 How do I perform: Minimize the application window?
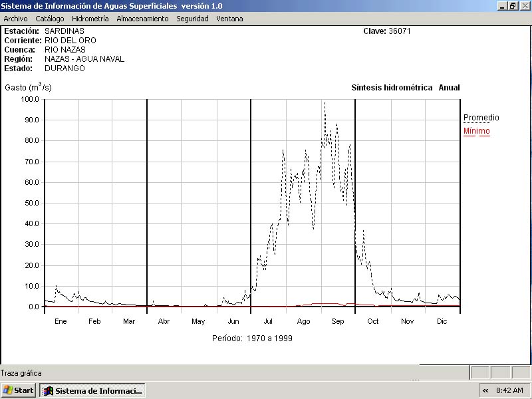pos(502,5)
